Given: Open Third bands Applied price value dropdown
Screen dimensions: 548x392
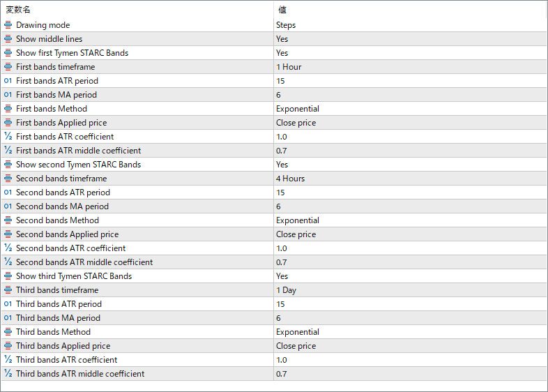Looking at the screenshot, I should [296, 346].
